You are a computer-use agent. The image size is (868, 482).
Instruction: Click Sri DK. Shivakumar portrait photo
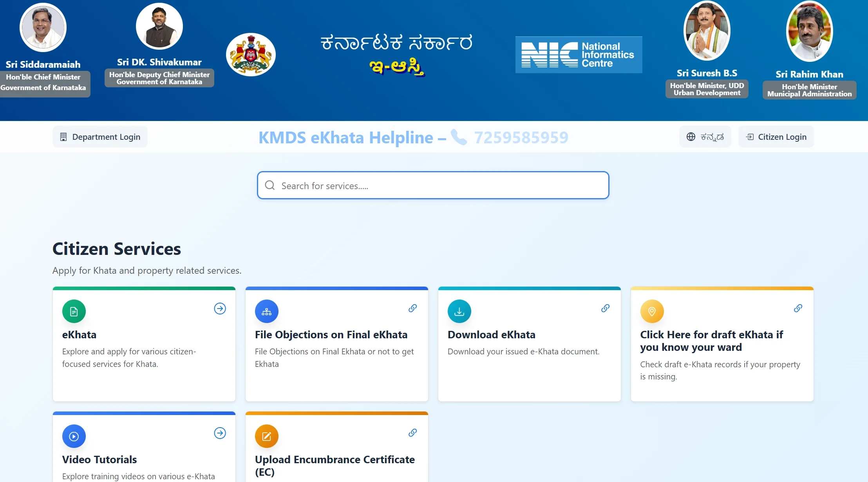pyautogui.click(x=159, y=26)
